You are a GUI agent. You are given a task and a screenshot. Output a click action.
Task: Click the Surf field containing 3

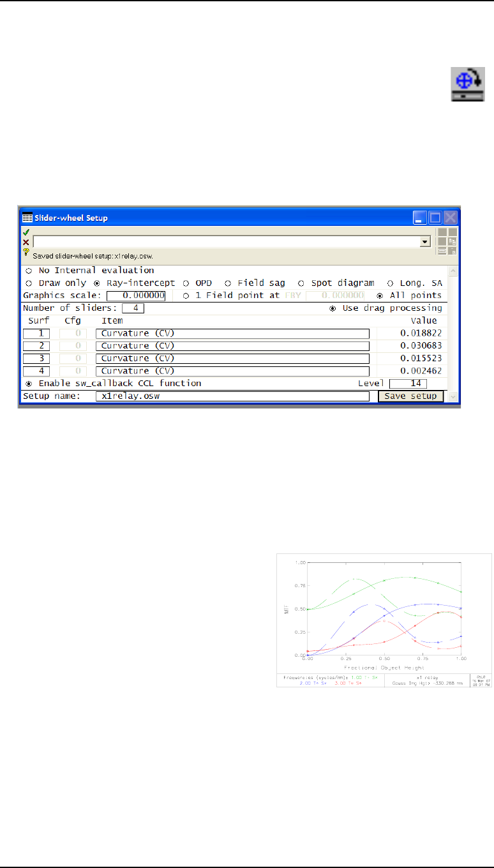(x=36, y=359)
